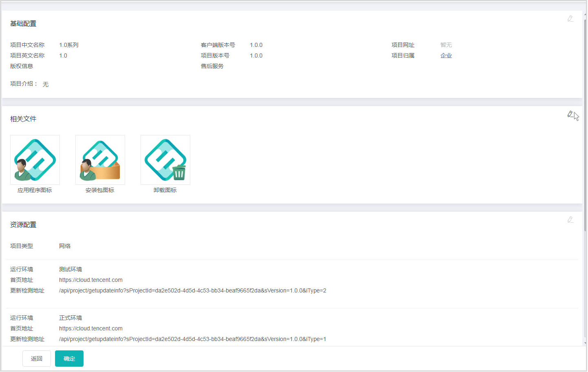
Task: Click the 客户端版本号 value 1.0.0
Action: 256,45
